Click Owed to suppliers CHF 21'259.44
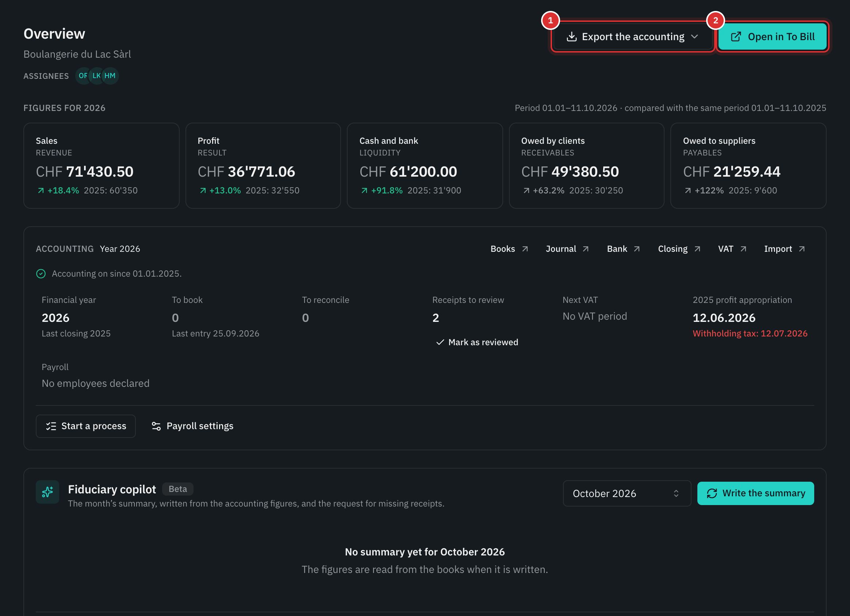The width and height of the screenshot is (850, 616). click(732, 172)
